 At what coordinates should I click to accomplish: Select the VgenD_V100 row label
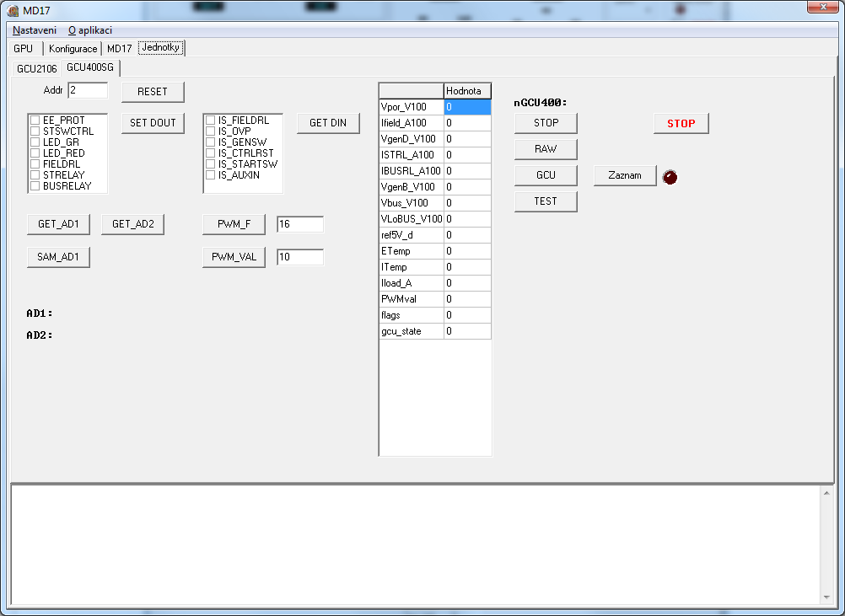click(412, 139)
